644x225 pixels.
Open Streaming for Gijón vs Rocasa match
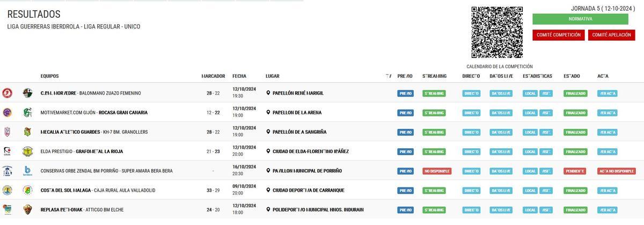pos(434,113)
